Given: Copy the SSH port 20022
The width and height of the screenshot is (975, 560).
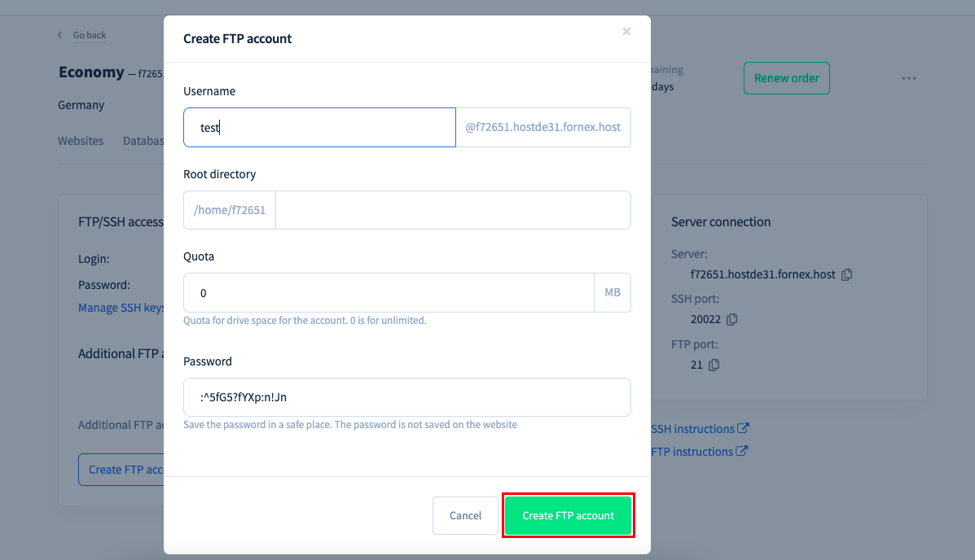Looking at the screenshot, I should (732, 319).
